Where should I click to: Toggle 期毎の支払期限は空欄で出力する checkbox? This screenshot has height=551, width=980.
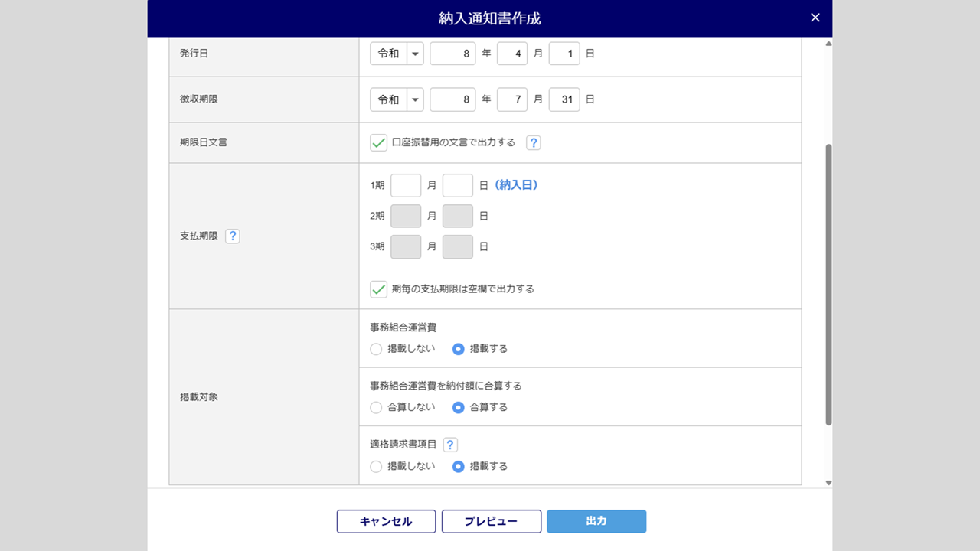[378, 289]
